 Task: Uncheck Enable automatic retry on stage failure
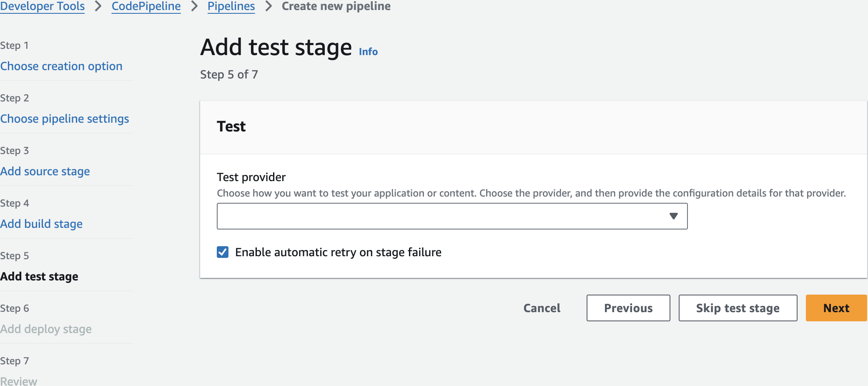coord(223,252)
